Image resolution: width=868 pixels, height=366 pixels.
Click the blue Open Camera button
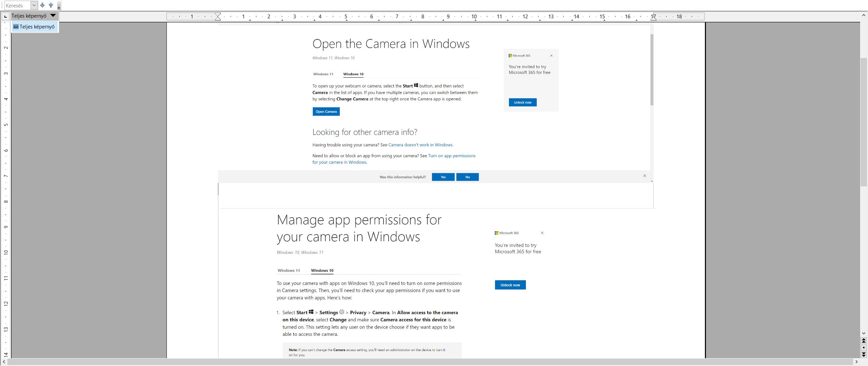pos(326,111)
